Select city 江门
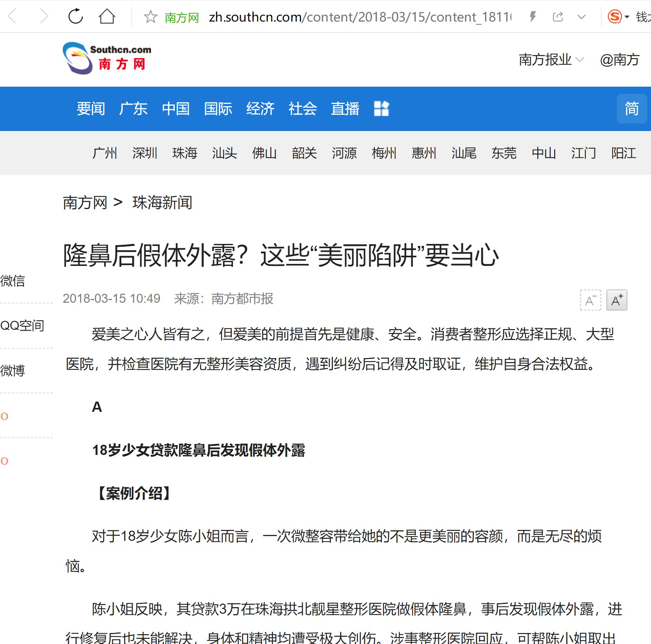Image resolution: width=651 pixels, height=644 pixels. click(584, 153)
